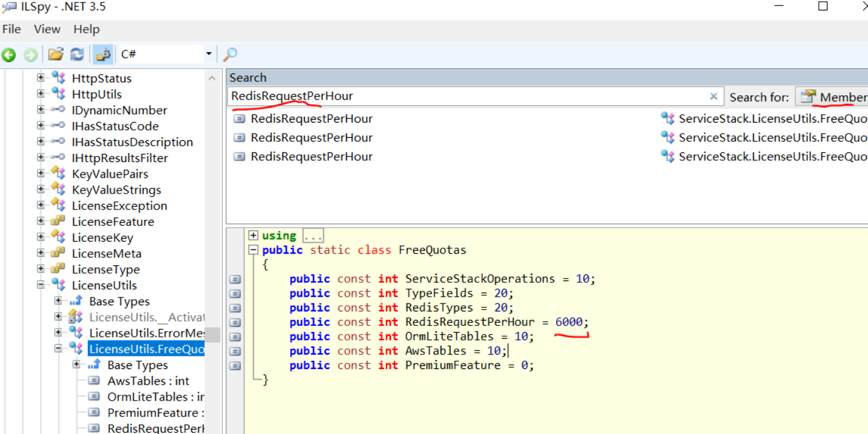Open the View menu
Viewport: 868px width, 434px height.
pos(47,29)
